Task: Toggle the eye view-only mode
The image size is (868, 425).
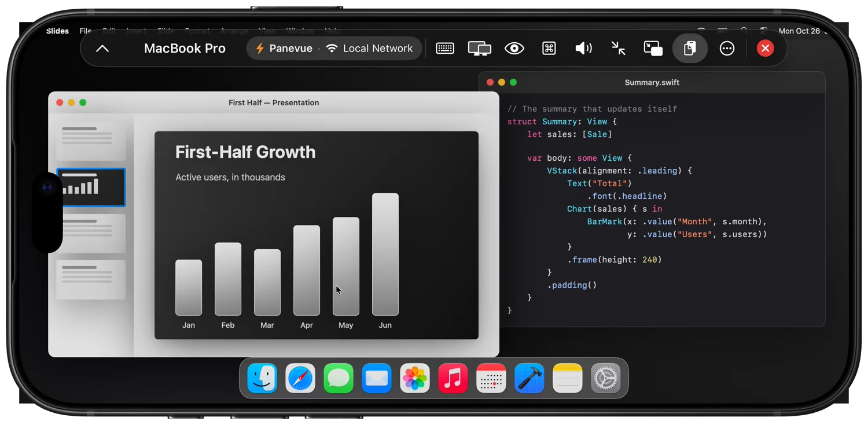Action: (x=514, y=49)
